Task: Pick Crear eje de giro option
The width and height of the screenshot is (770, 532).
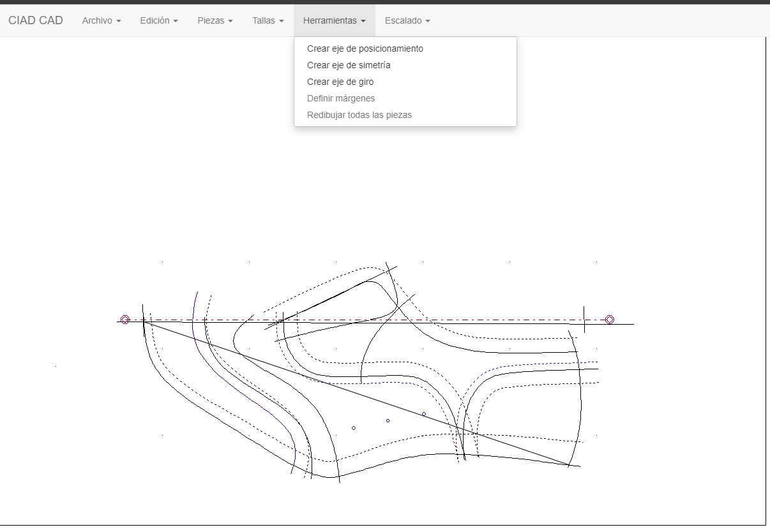Action: (x=405, y=82)
